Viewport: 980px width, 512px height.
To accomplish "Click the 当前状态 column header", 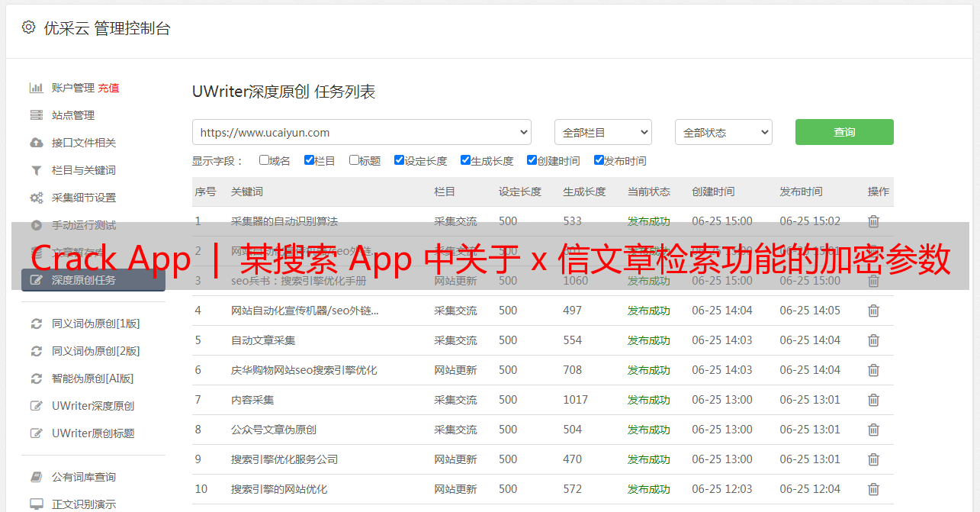I will click(649, 192).
